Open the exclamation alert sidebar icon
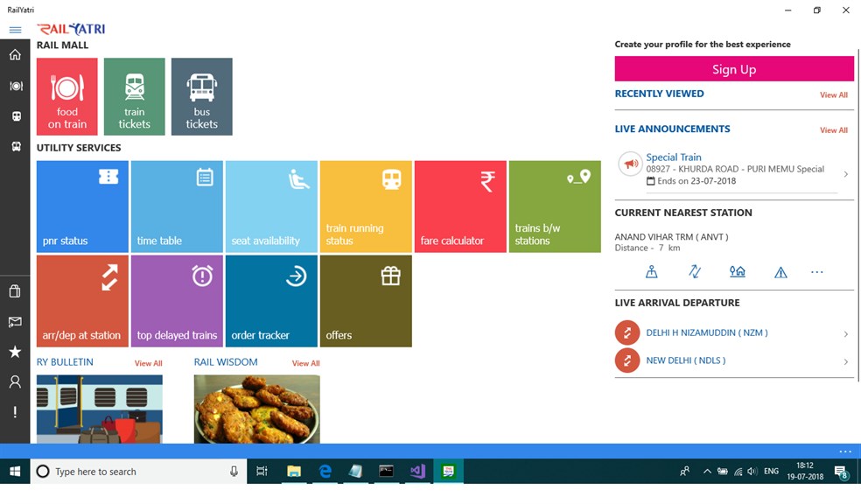The image size is (861, 504). click(x=16, y=412)
